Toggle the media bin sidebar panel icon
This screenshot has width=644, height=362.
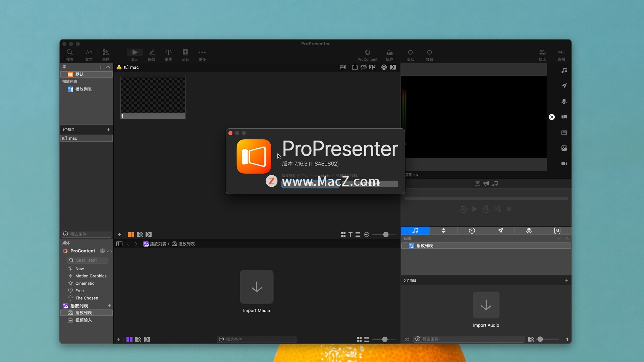pos(119,244)
